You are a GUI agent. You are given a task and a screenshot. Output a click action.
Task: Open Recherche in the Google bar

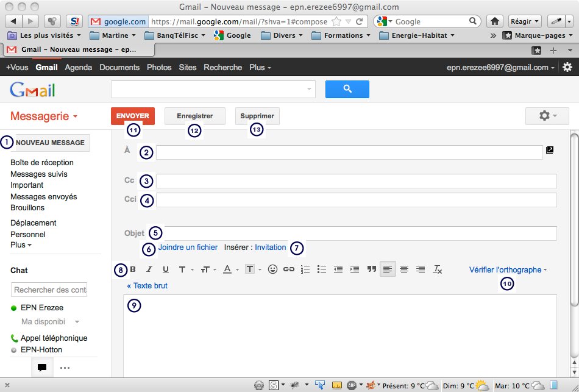click(222, 67)
